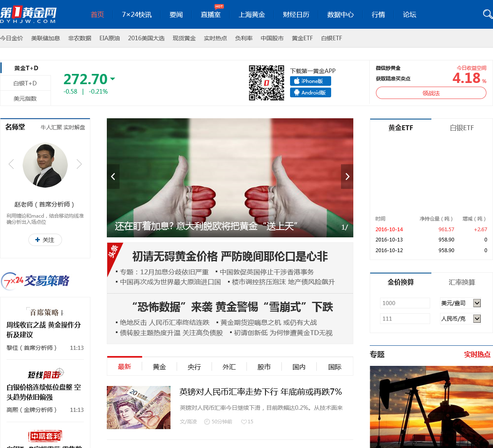Click the 7×24交易策略 logo

click(x=35, y=280)
